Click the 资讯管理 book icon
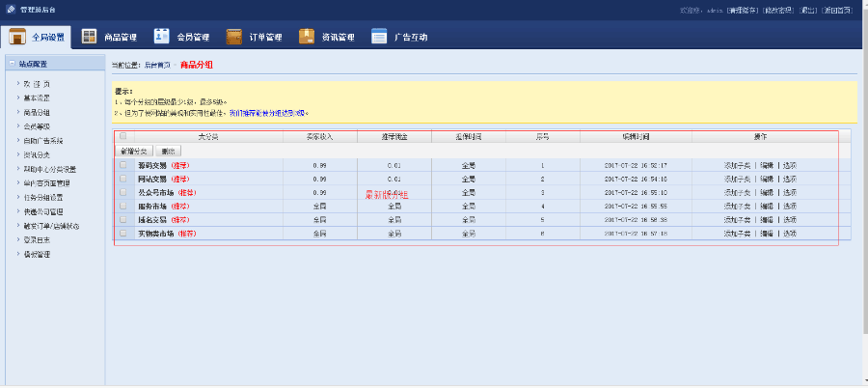 coord(306,37)
